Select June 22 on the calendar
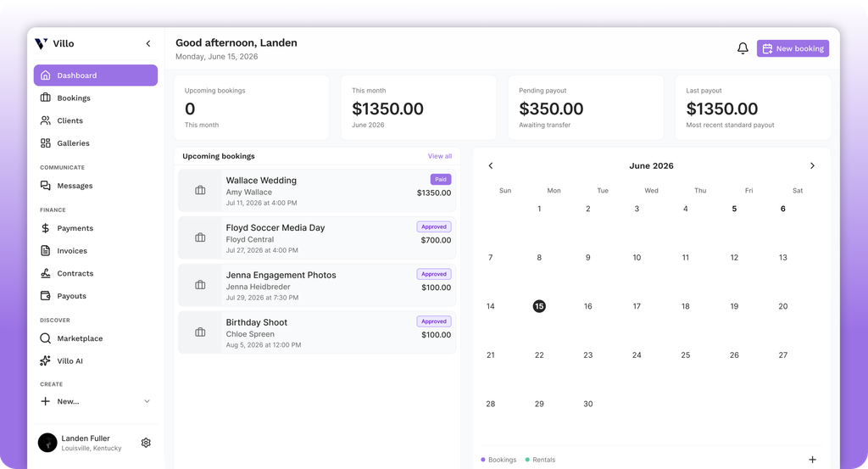The width and height of the screenshot is (868, 469). (x=539, y=355)
